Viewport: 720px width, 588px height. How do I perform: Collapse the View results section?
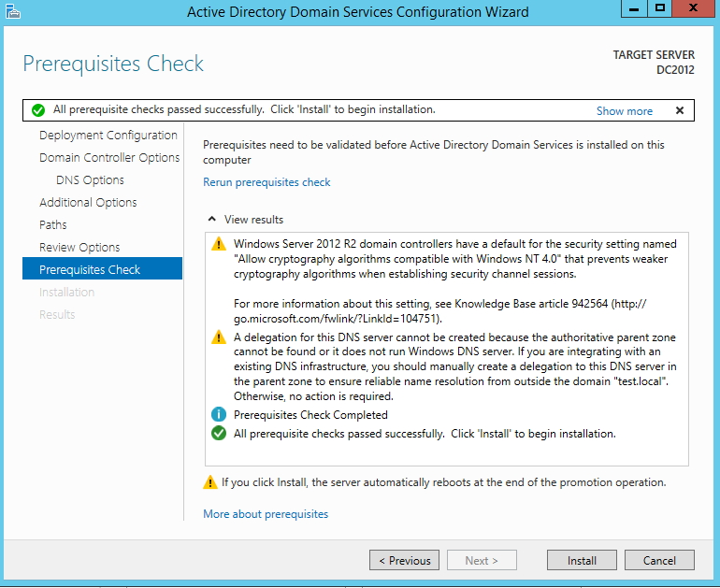click(211, 219)
